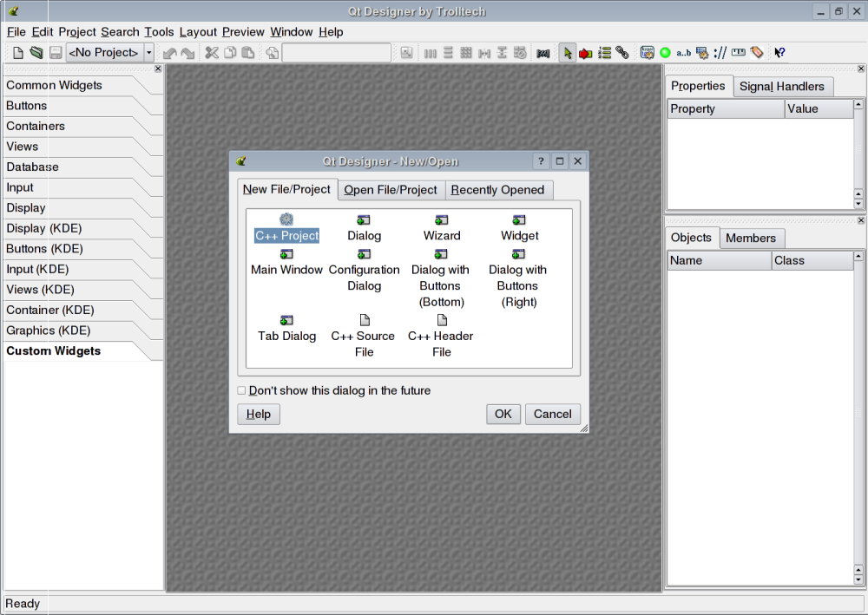Switch to the Recently Opened tab

[x=497, y=190]
